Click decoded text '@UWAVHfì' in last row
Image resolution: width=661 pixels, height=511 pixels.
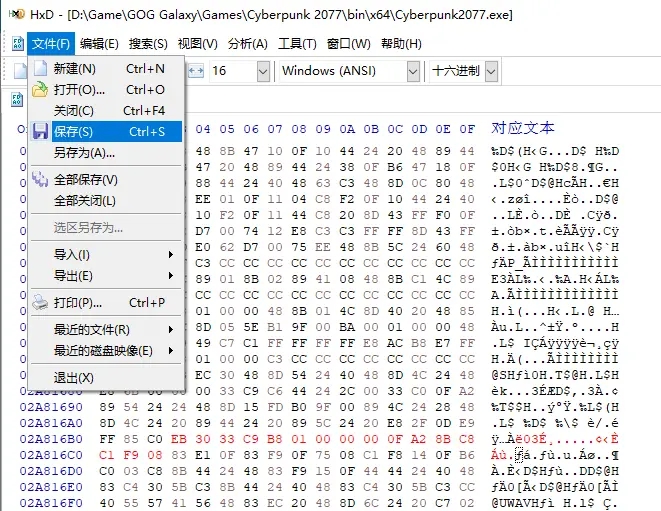click(523, 503)
